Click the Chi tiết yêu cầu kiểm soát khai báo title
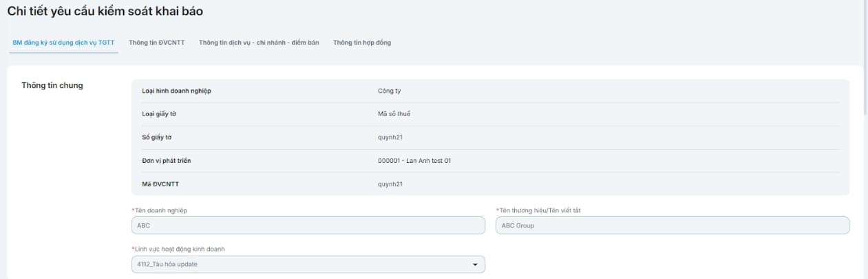 pos(105,12)
